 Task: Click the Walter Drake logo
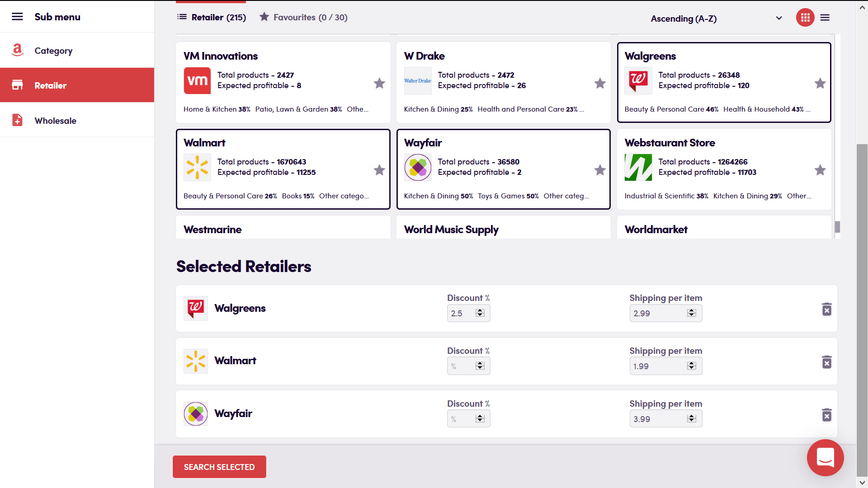(x=418, y=80)
